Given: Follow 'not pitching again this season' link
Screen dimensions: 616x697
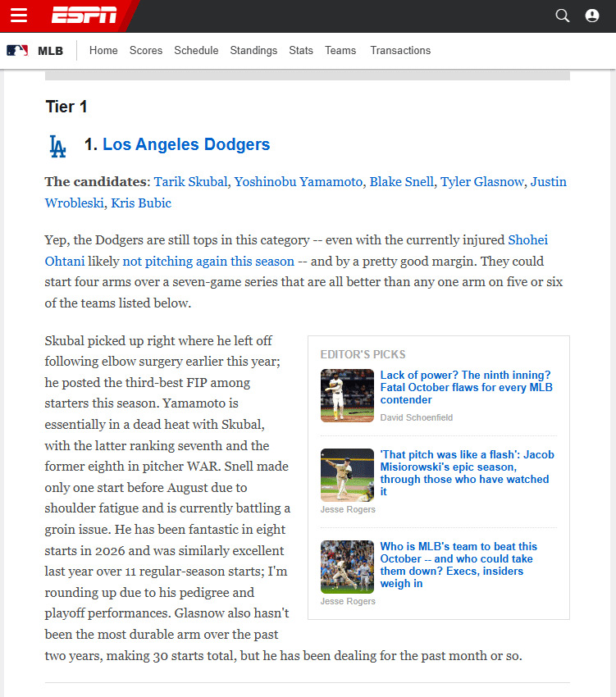Looking at the screenshot, I should (208, 262).
